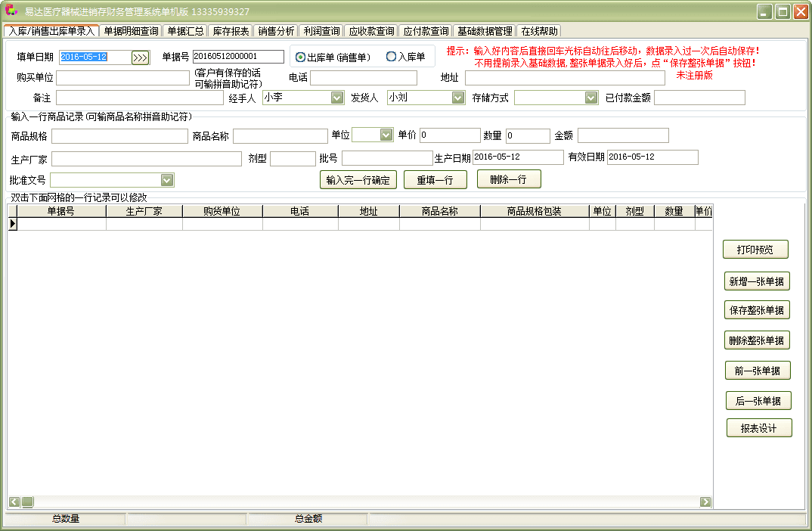The height and width of the screenshot is (531, 812).
Task: Click 新增一张单据 button
Action: 757,281
